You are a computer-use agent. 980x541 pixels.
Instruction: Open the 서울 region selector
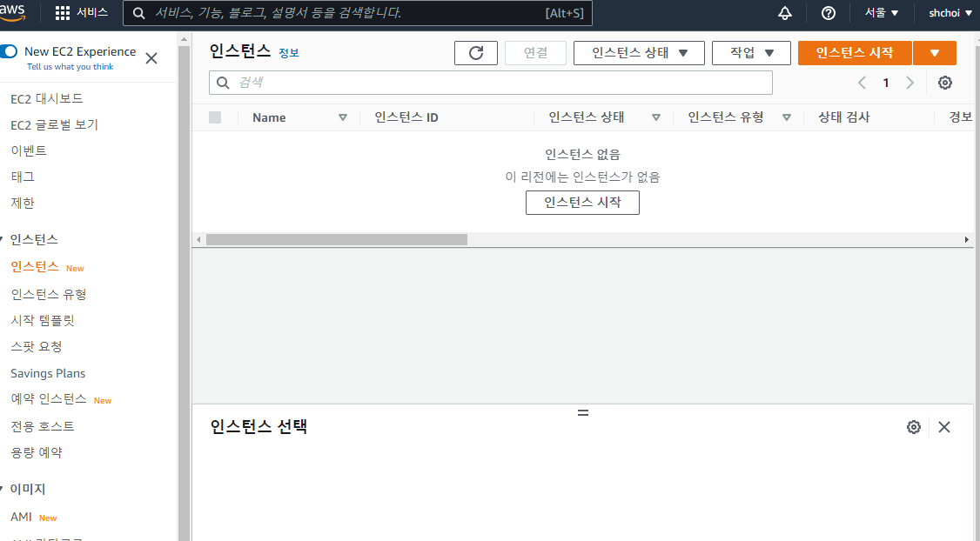(x=882, y=12)
